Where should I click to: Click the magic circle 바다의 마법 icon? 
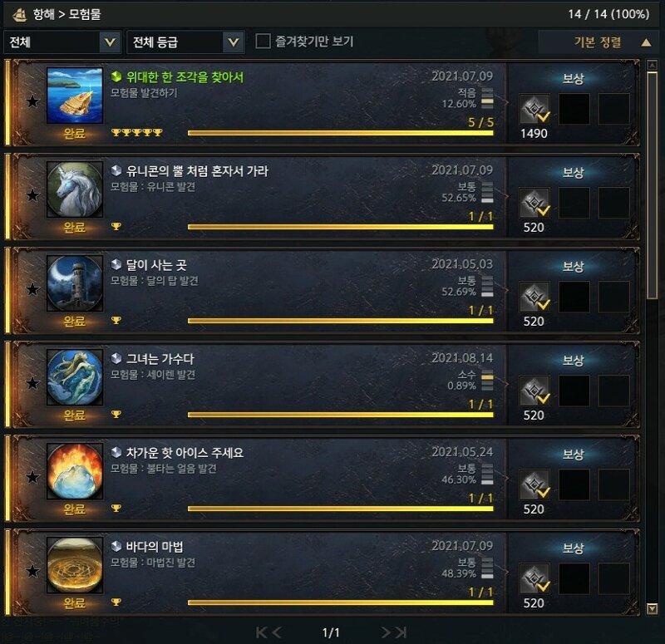point(75,565)
